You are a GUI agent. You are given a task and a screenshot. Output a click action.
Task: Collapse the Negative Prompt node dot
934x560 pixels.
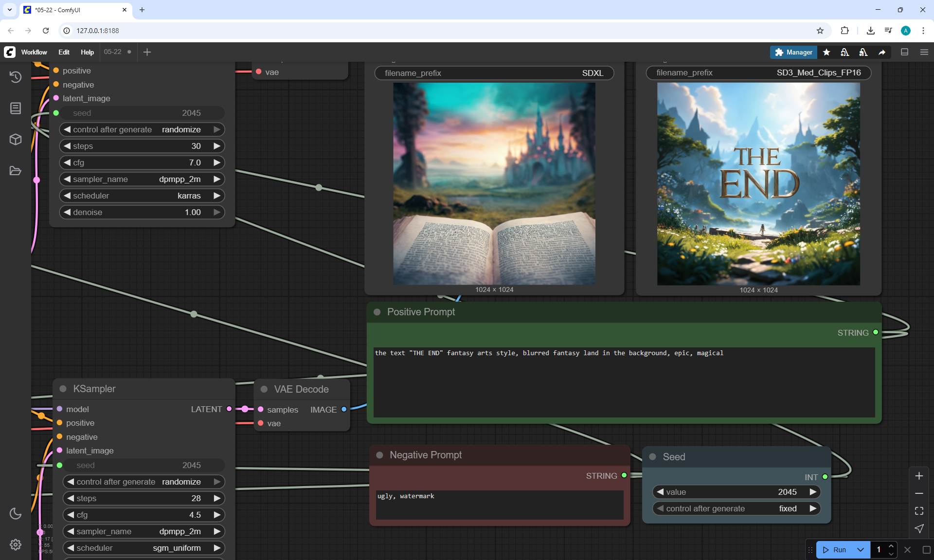tap(379, 455)
